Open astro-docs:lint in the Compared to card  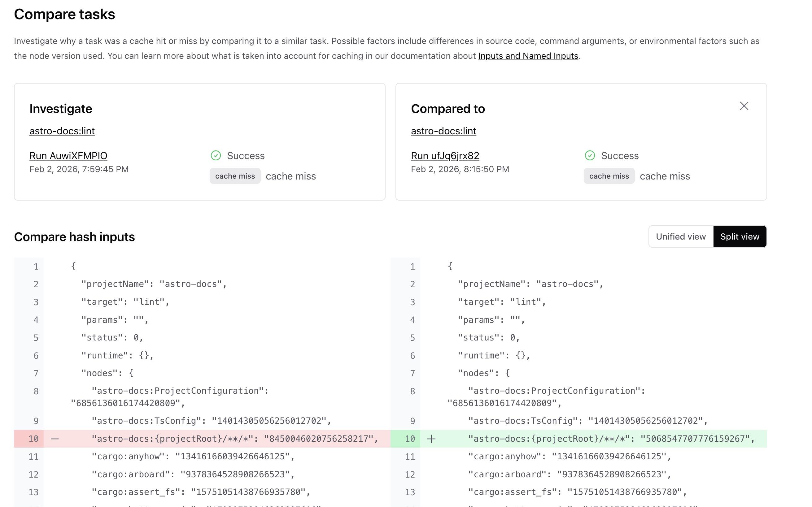443,131
